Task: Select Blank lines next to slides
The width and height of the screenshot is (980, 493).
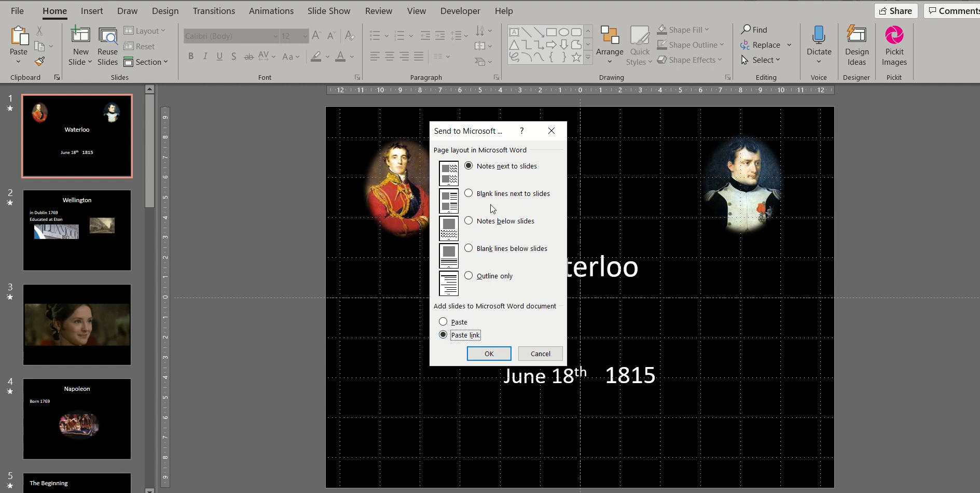Action: point(468,193)
